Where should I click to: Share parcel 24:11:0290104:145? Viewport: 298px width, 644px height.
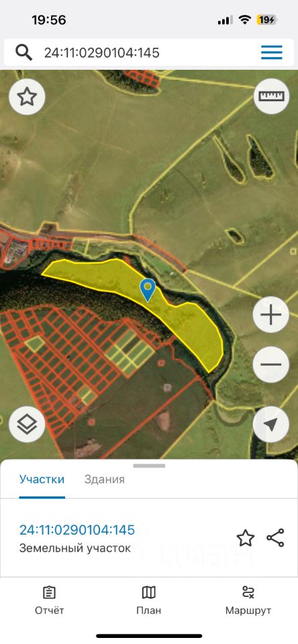(x=275, y=538)
